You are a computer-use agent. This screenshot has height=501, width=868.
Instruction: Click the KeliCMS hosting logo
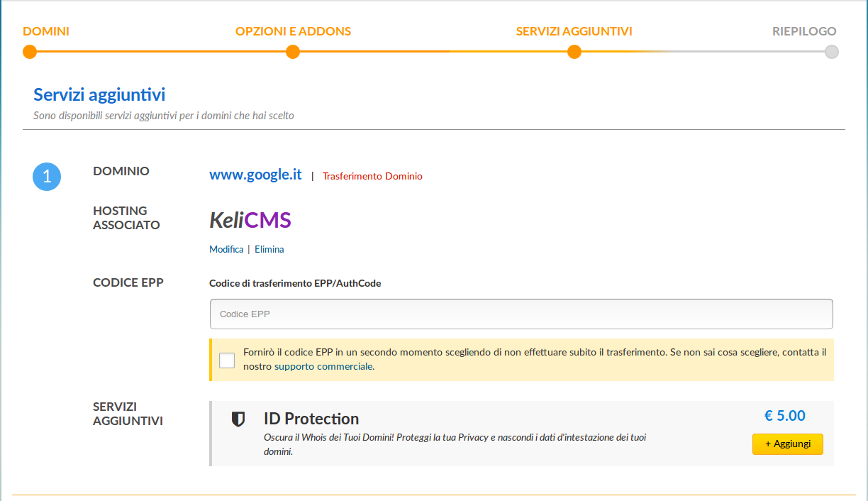click(250, 221)
